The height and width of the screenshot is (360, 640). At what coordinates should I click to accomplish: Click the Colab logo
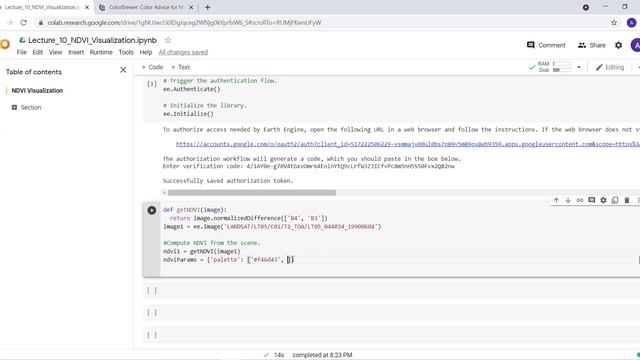pyautogui.click(x=4, y=44)
